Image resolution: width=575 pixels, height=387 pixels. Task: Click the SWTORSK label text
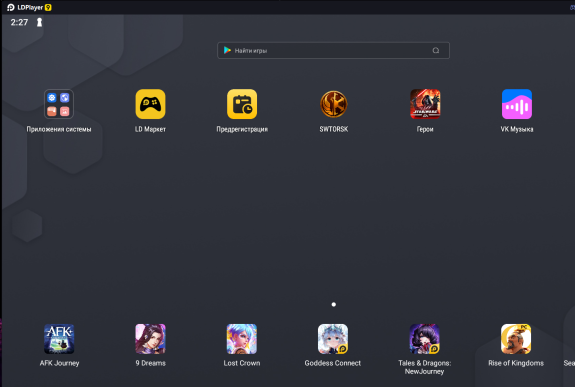334,129
